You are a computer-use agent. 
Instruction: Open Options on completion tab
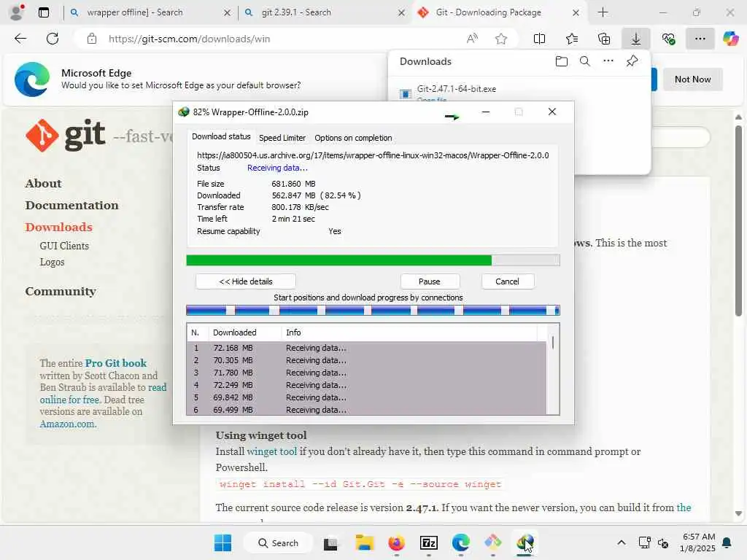coord(353,138)
